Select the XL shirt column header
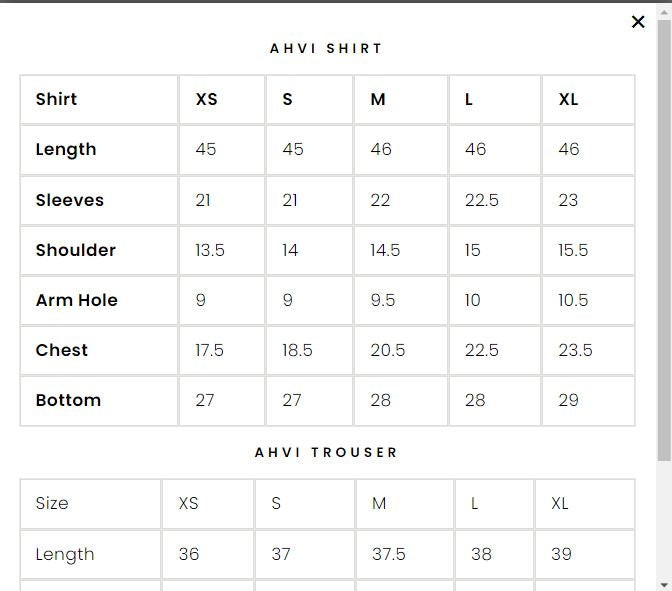This screenshot has height=591, width=672. (568, 99)
